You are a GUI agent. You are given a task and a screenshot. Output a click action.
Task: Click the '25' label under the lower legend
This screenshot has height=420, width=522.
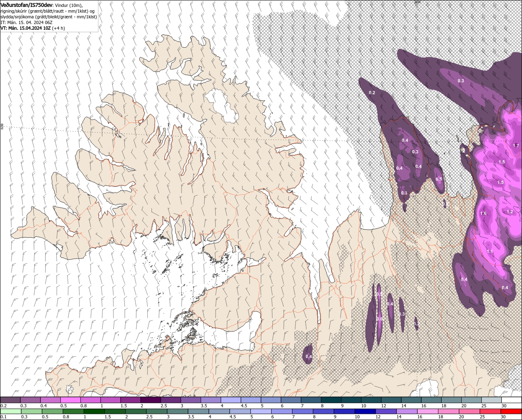[482, 417]
